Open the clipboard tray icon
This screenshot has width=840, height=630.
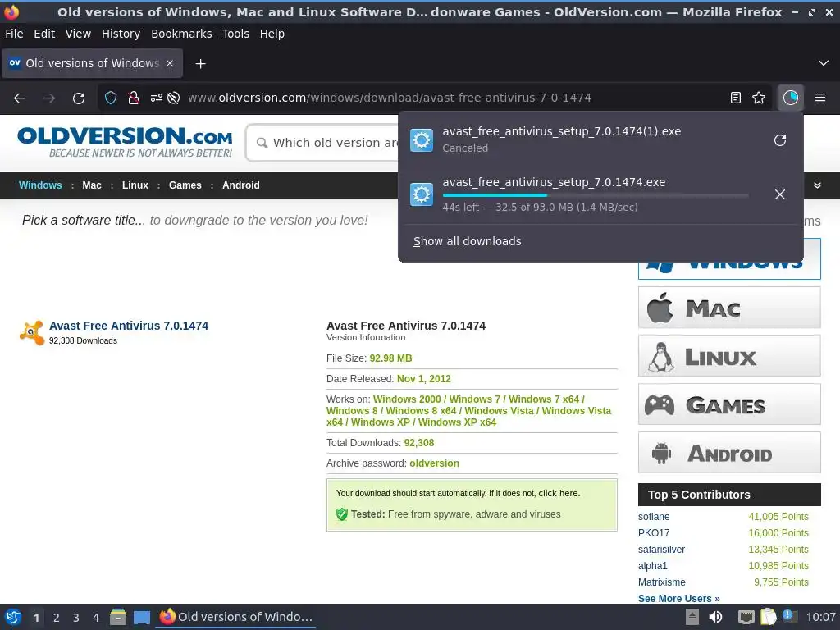click(768, 617)
